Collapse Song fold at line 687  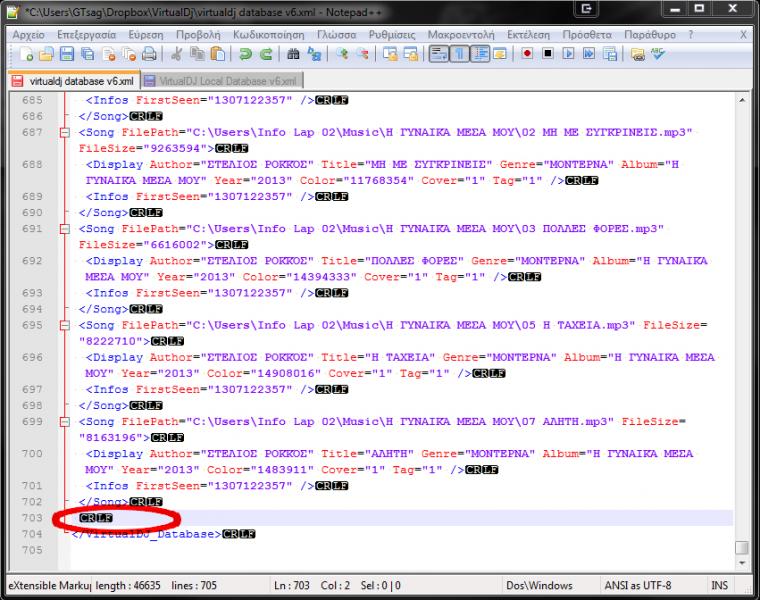tap(64, 132)
